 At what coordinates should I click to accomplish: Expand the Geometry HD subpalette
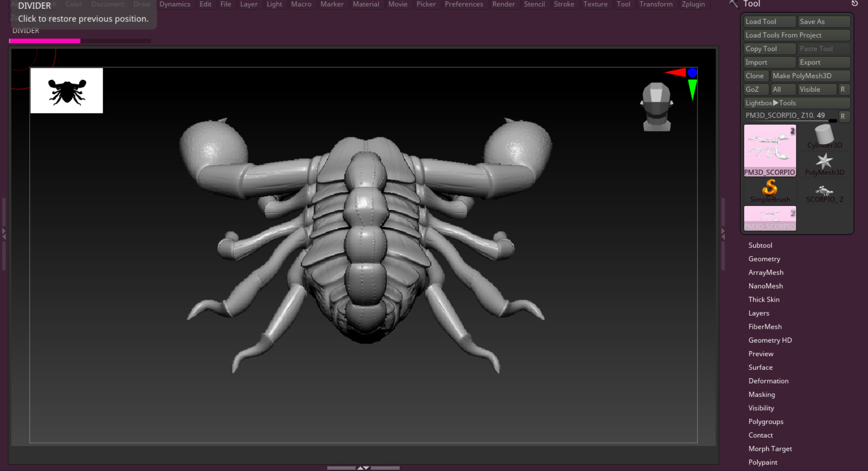point(770,340)
